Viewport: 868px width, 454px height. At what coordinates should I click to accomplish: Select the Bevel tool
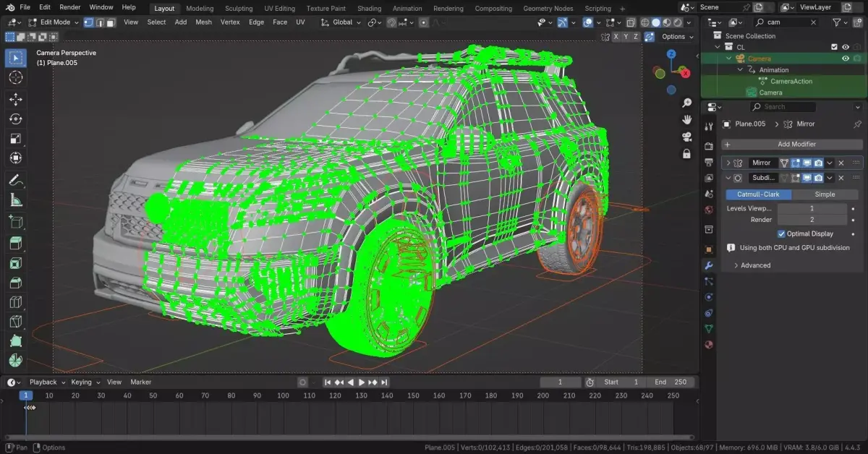pos(16,283)
